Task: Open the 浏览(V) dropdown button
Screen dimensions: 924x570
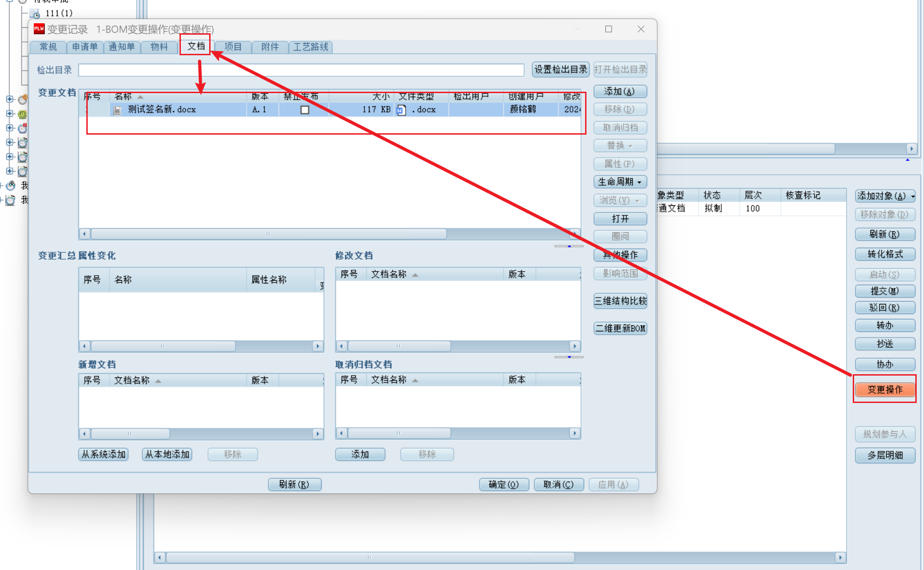Action: [620, 200]
